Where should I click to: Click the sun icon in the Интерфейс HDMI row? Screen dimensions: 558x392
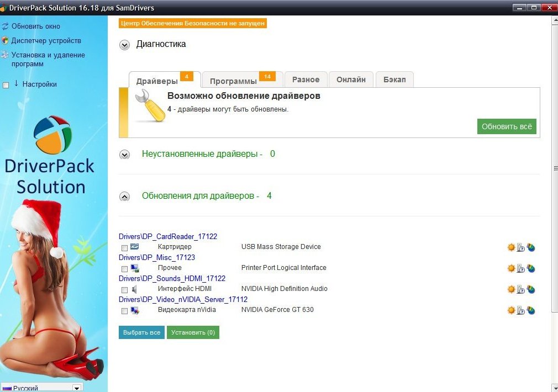point(511,289)
